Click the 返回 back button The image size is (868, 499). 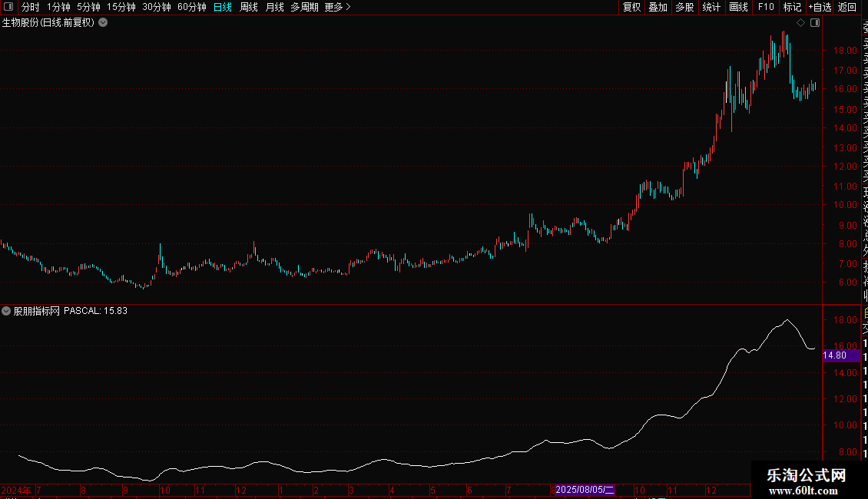847,7
